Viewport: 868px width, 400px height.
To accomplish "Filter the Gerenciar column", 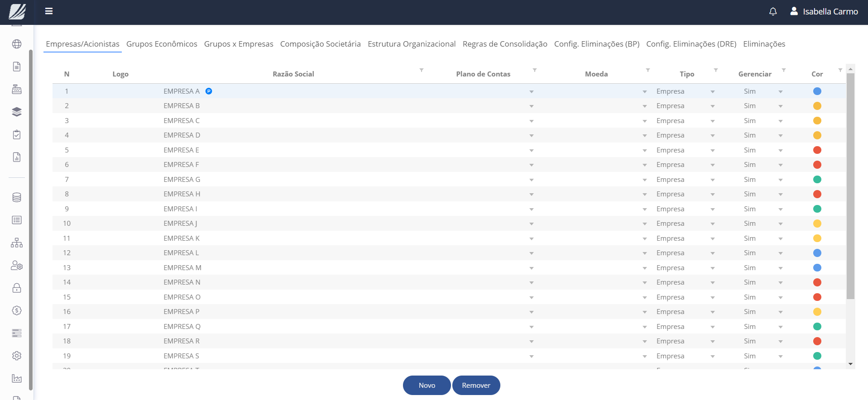I will coord(784,70).
